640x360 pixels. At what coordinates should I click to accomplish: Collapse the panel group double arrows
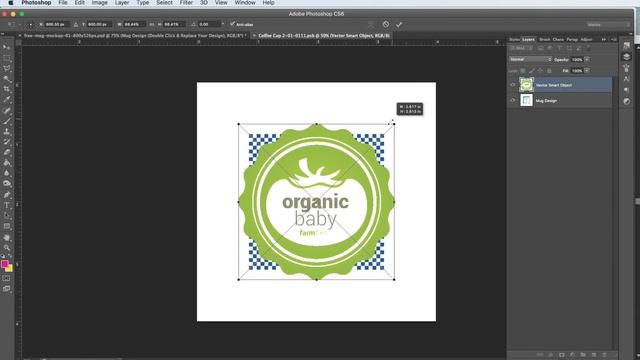point(604,40)
